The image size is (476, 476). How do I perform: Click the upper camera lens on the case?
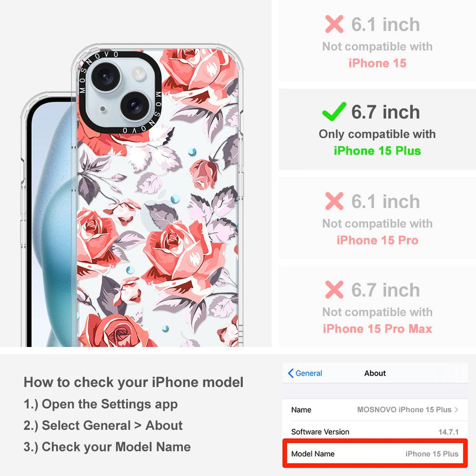coord(106,76)
